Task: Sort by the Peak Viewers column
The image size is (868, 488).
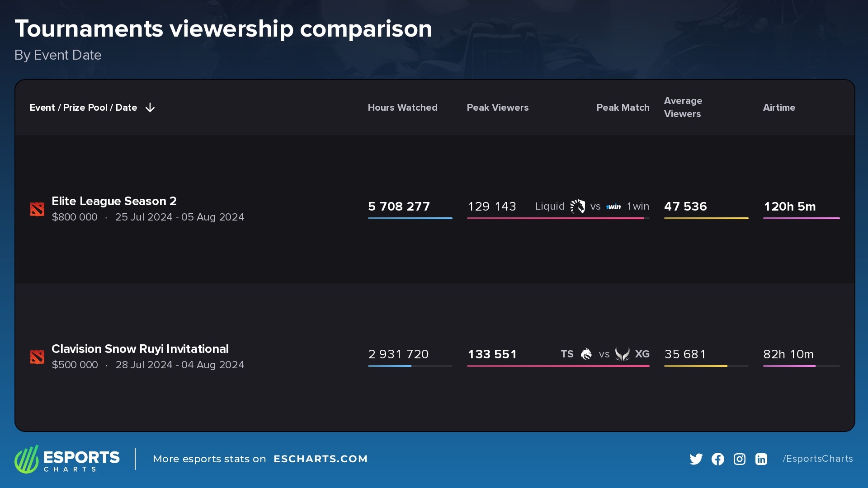Action: point(498,108)
